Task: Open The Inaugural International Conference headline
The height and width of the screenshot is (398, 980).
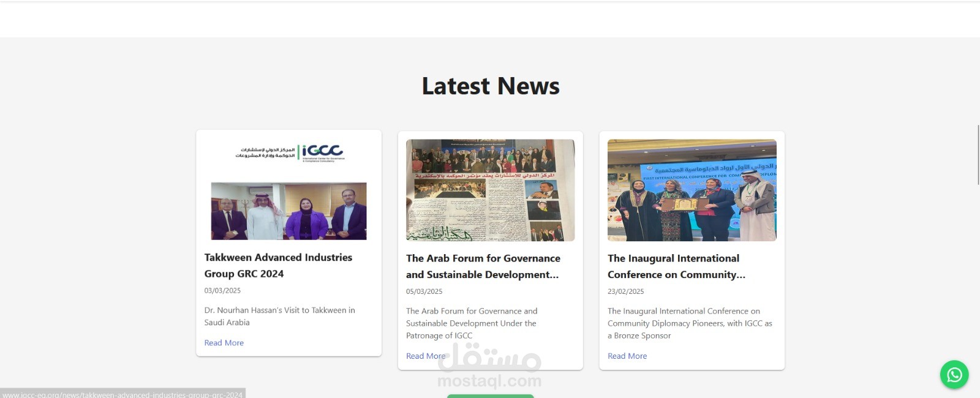Action: [x=676, y=266]
